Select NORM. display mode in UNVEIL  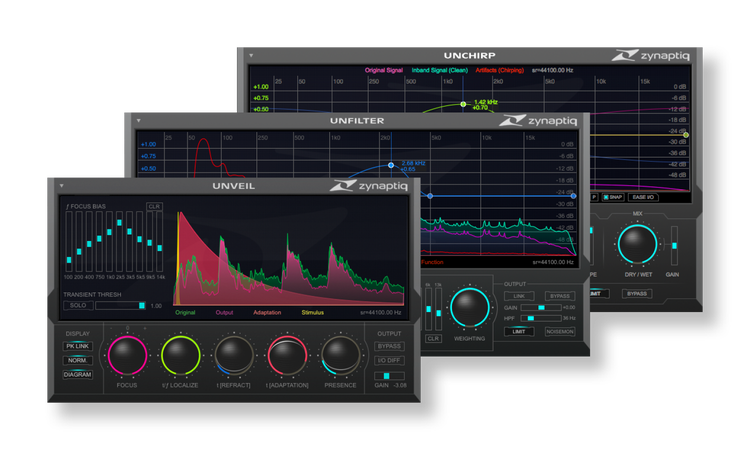click(x=77, y=360)
